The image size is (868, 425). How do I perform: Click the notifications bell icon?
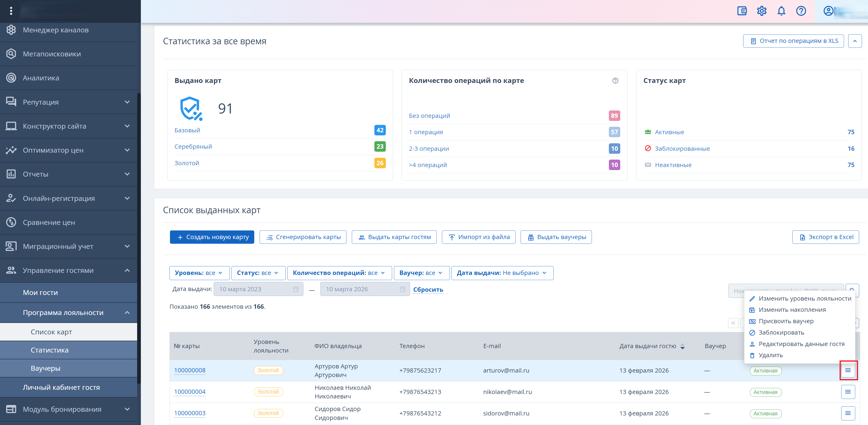(781, 11)
